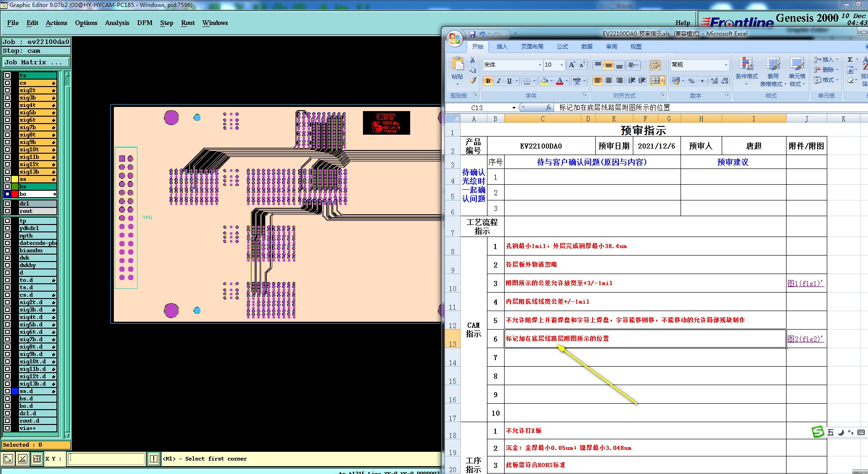868x474 pixels.
Task: Click the Job Matrix button
Action: tap(36, 62)
